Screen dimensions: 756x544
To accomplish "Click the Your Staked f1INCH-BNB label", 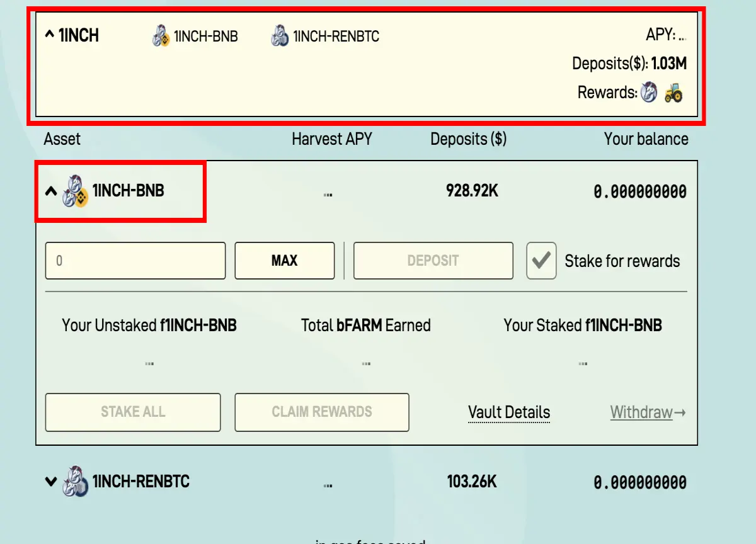I will [x=583, y=326].
